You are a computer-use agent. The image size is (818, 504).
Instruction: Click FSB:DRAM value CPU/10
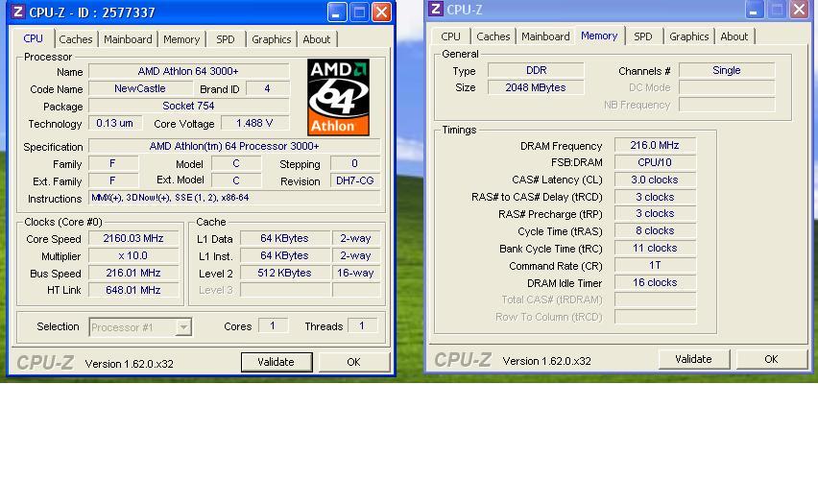[x=655, y=162]
